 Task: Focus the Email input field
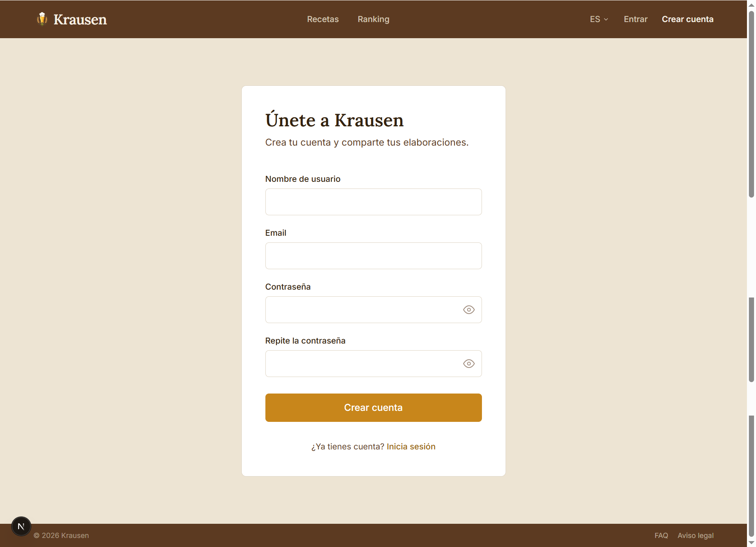(373, 256)
